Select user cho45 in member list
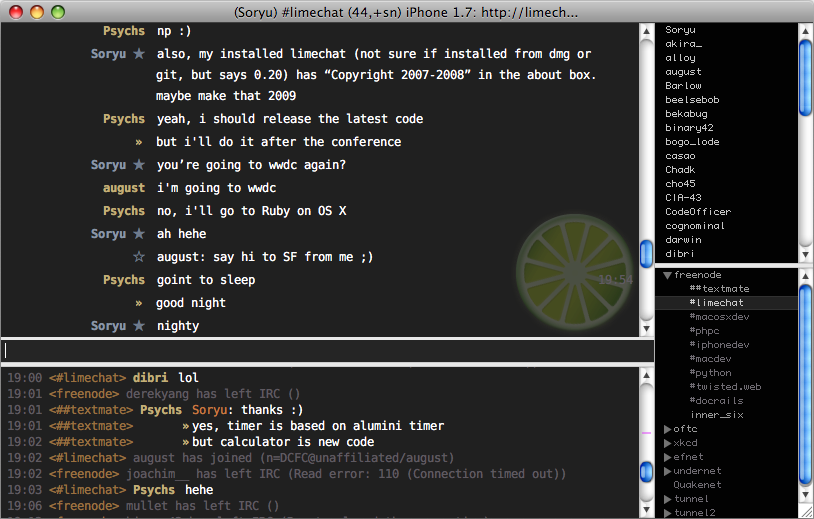 [680, 184]
